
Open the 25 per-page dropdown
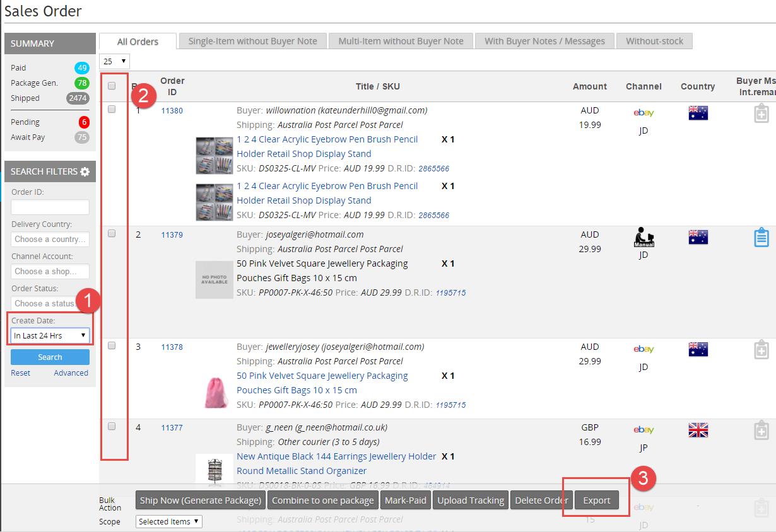tap(115, 61)
